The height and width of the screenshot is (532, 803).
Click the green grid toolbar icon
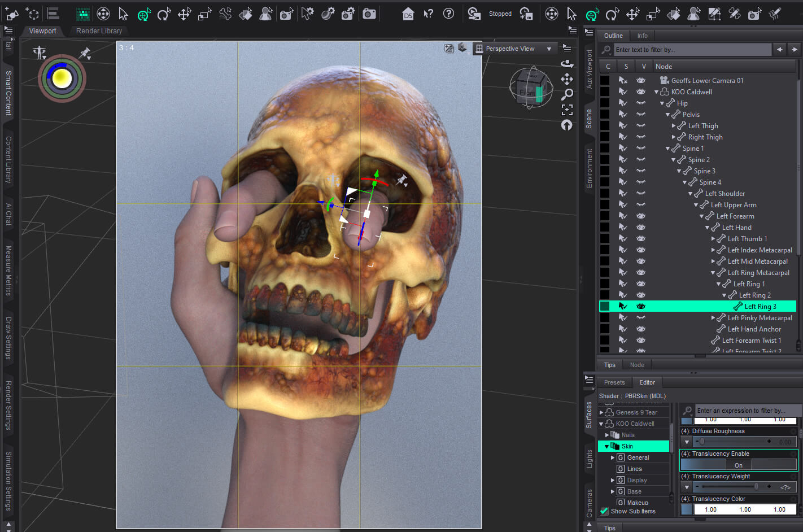(x=83, y=14)
